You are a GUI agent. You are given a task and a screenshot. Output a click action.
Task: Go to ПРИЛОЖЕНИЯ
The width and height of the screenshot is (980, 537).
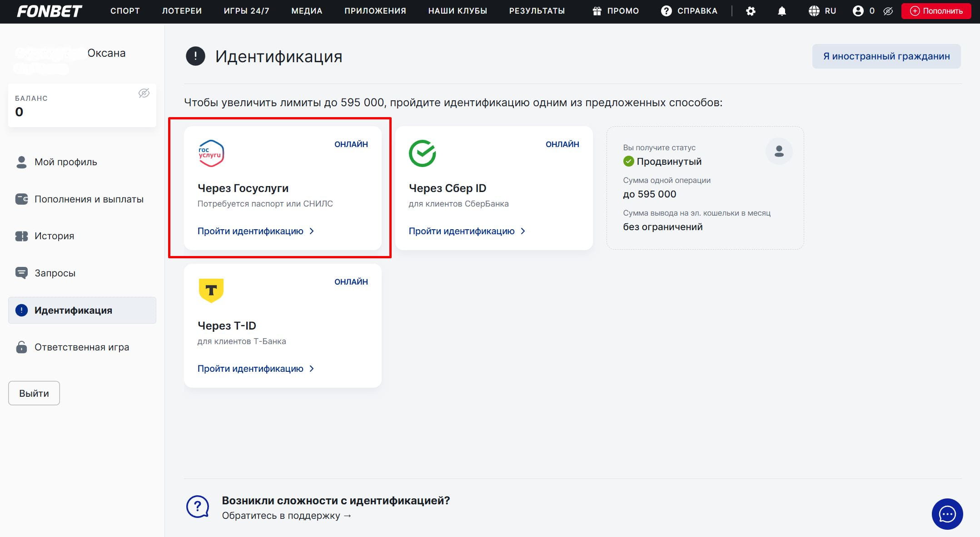375,11
